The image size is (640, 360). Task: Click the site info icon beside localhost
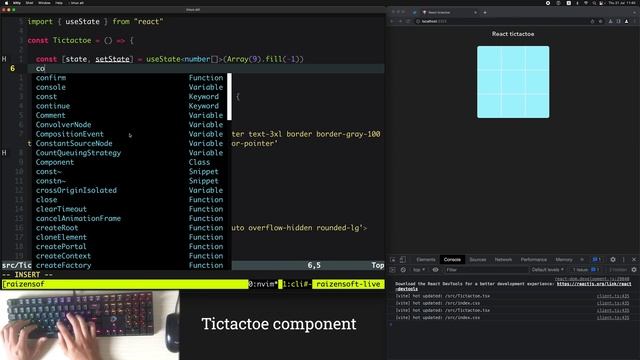click(x=418, y=21)
